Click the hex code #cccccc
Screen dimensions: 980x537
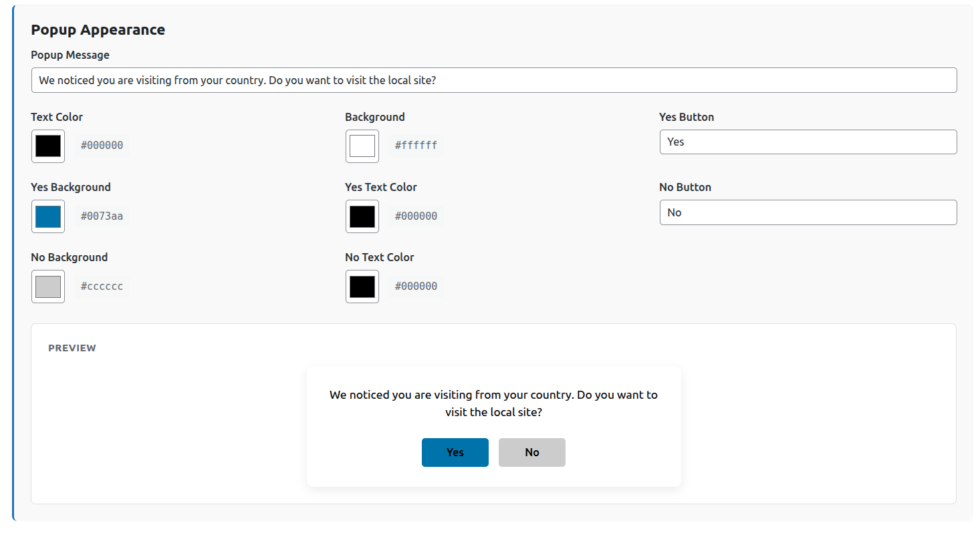[x=102, y=287]
